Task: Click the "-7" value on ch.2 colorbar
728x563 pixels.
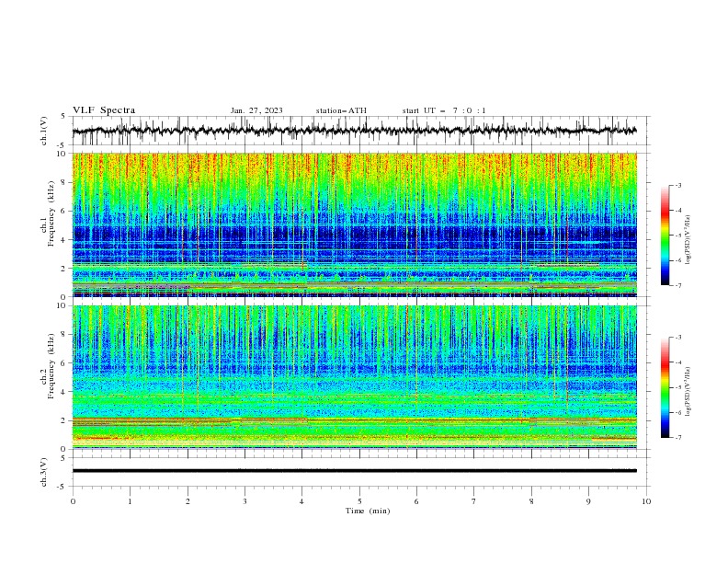Action: [678, 438]
